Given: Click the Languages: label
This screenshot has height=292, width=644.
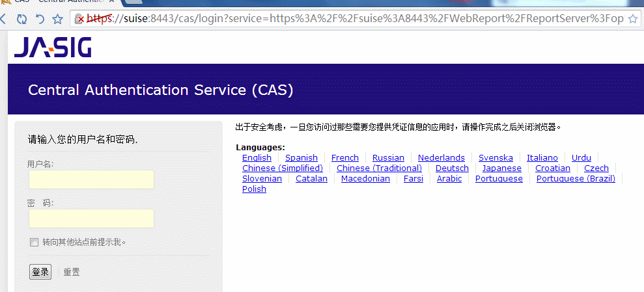Looking at the screenshot, I should (x=260, y=148).
